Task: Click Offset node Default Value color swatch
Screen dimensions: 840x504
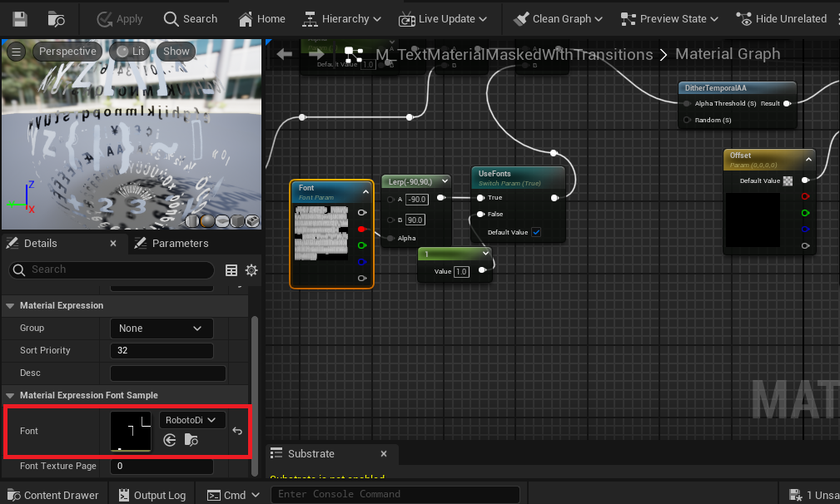Action: pos(788,180)
